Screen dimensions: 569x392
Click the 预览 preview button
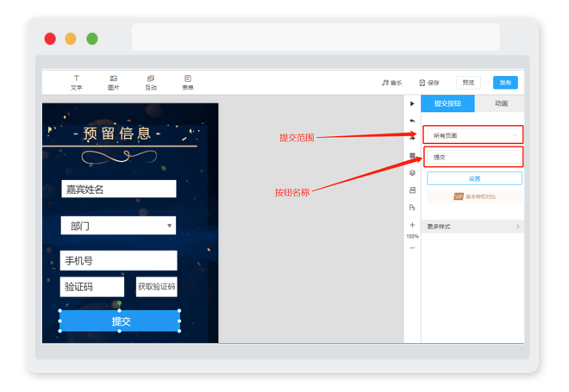coord(468,83)
